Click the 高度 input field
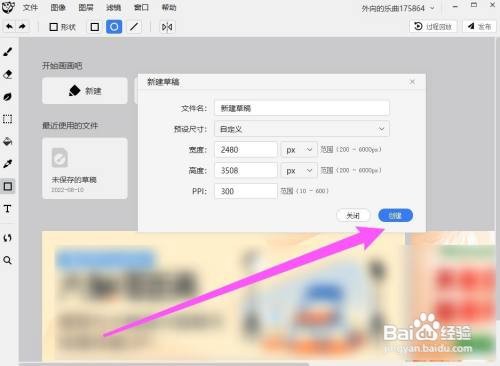The height and width of the screenshot is (366, 500). [x=246, y=170]
